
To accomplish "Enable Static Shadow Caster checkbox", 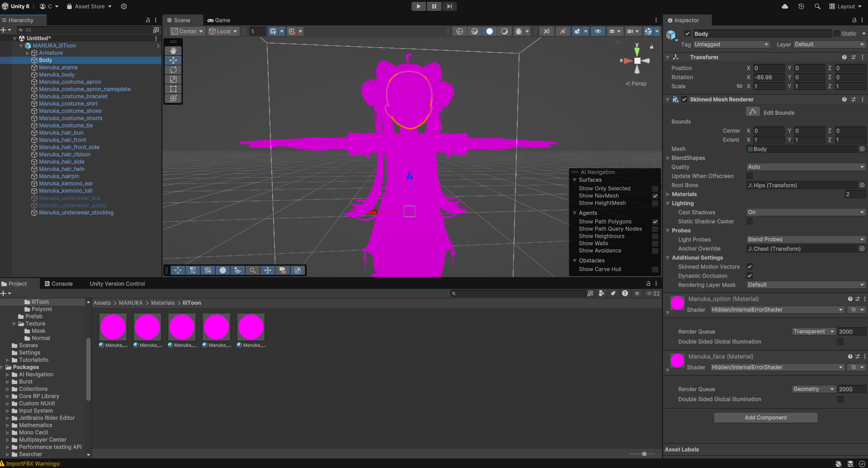I will point(750,221).
